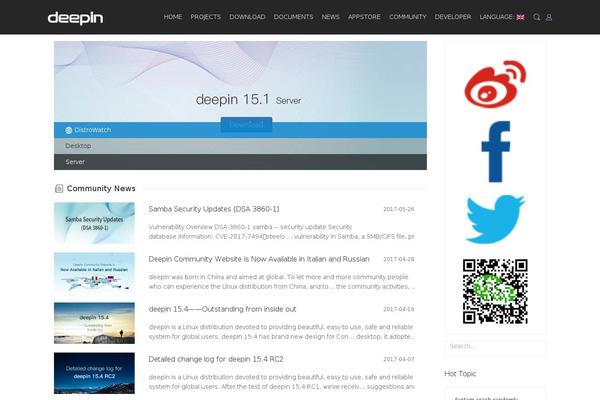
Task: Expand the LANGUAGE selector
Action: pos(502,17)
